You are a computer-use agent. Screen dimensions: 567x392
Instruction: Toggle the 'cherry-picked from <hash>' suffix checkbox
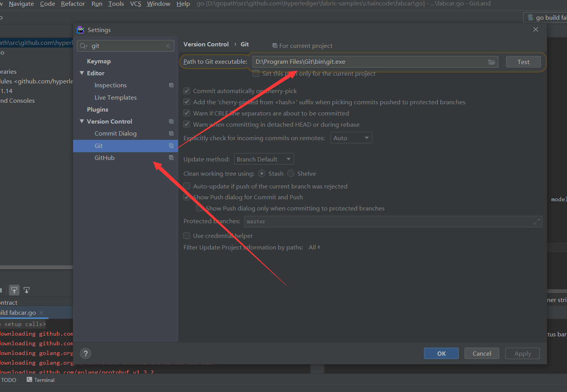[x=187, y=102]
